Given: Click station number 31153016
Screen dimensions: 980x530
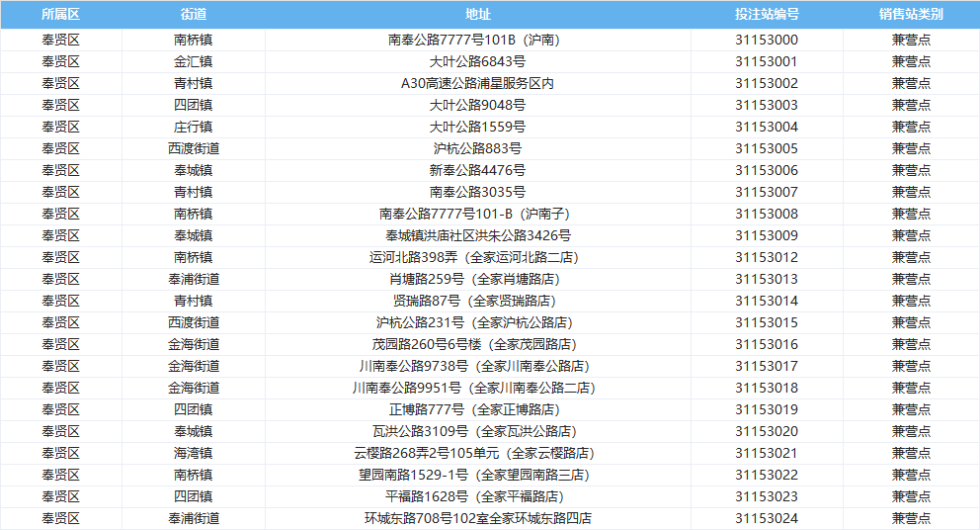Looking at the screenshot, I should [767, 345].
